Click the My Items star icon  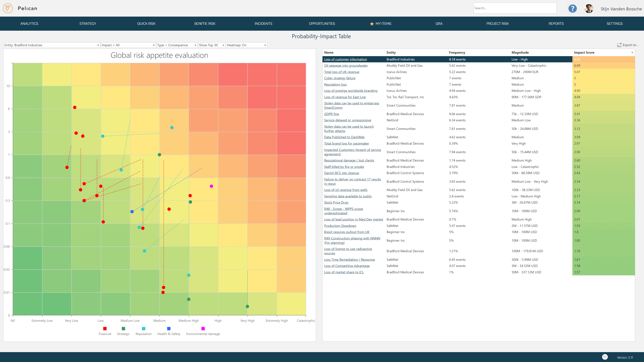(x=372, y=24)
